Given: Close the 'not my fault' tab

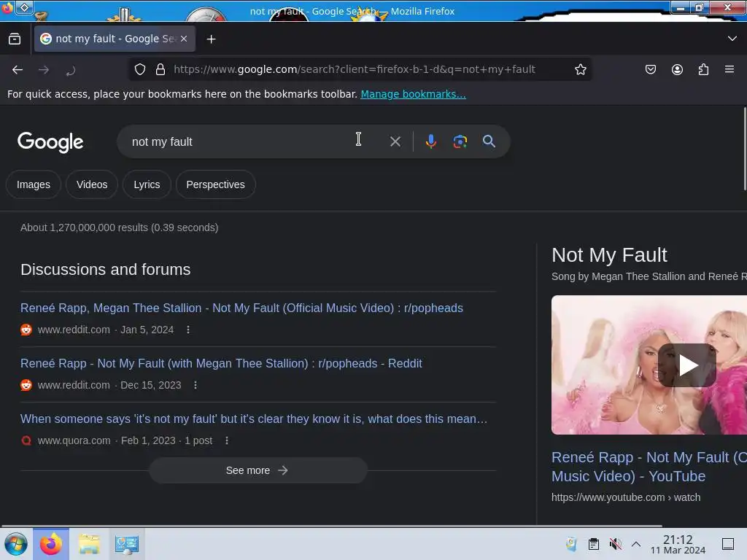Looking at the screenshot, I should [x=184, y=39].
